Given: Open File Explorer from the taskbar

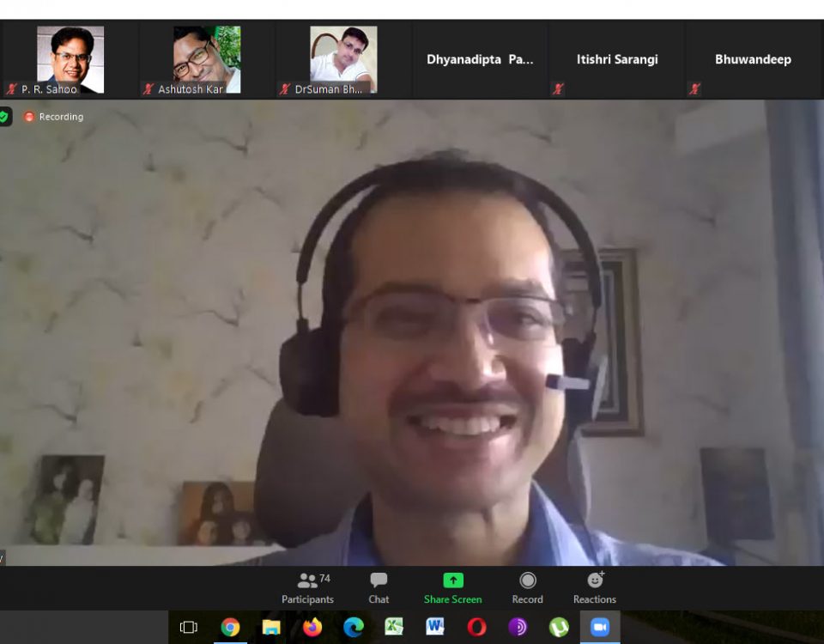Looking at the screenshot, I should [271, 628].
